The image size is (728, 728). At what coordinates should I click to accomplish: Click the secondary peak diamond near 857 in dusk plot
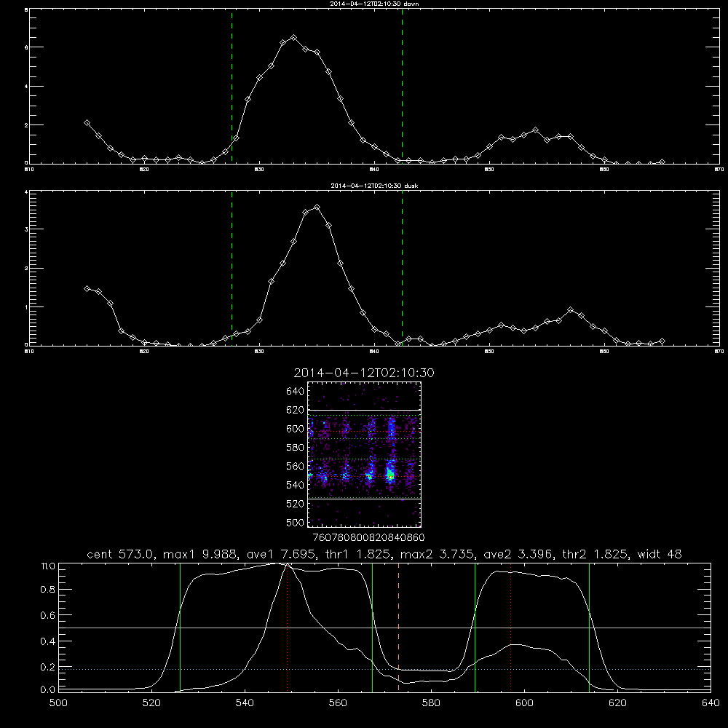point(570,309)
